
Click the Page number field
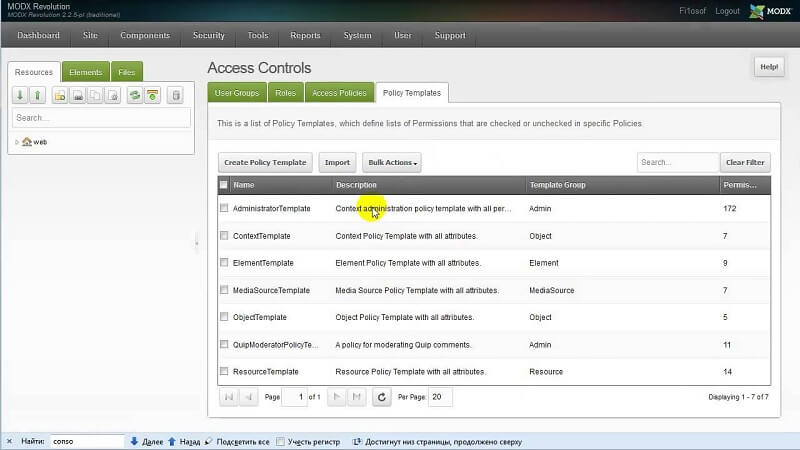click(294, 396)
